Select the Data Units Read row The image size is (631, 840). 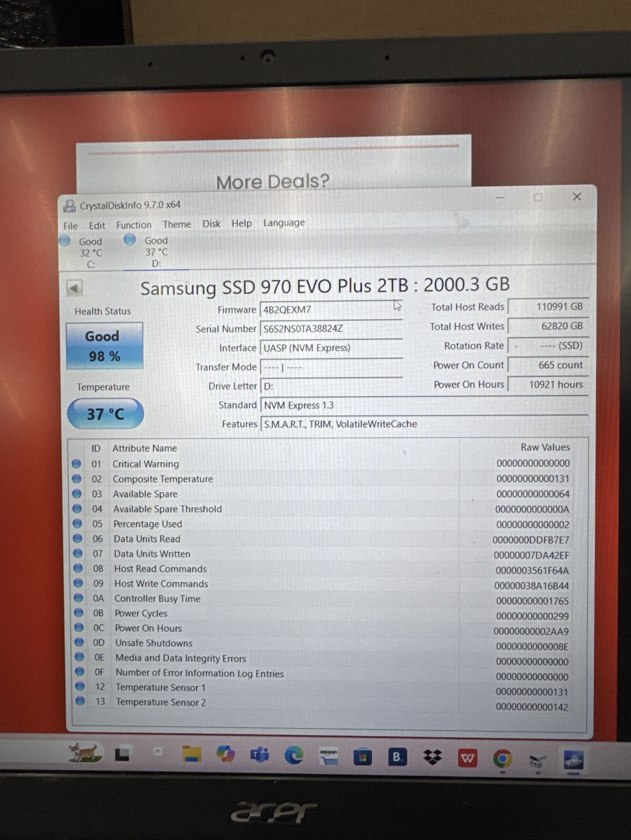tap(321, 539)
